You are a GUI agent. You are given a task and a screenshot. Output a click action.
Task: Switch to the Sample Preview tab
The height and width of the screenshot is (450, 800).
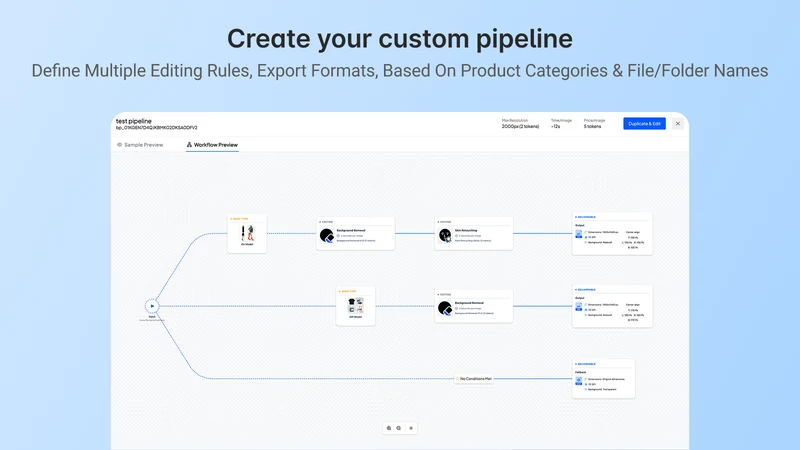[x=140, y=145]
